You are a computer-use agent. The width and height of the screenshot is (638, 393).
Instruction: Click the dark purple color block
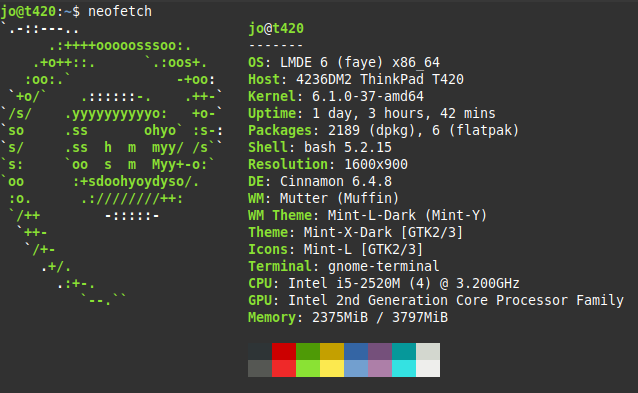pyautogui.click(x=380, y=352)
